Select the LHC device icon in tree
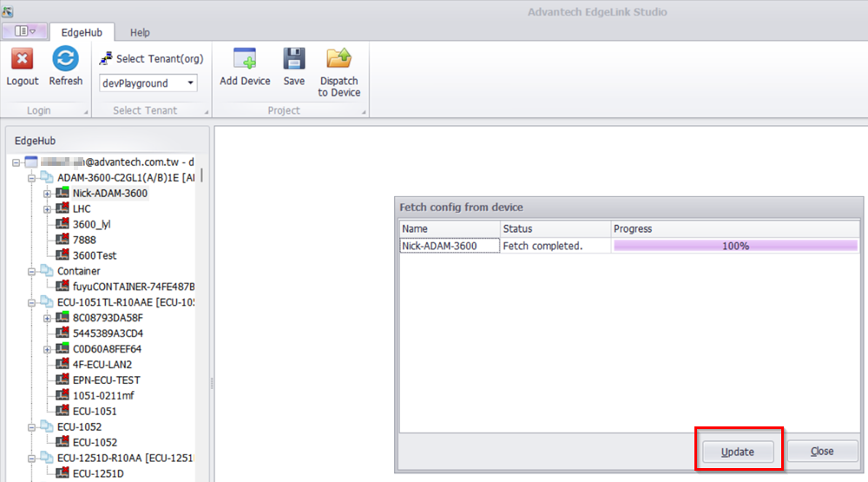The height and width of the screenshot is (482, 868). coord(62,209)
